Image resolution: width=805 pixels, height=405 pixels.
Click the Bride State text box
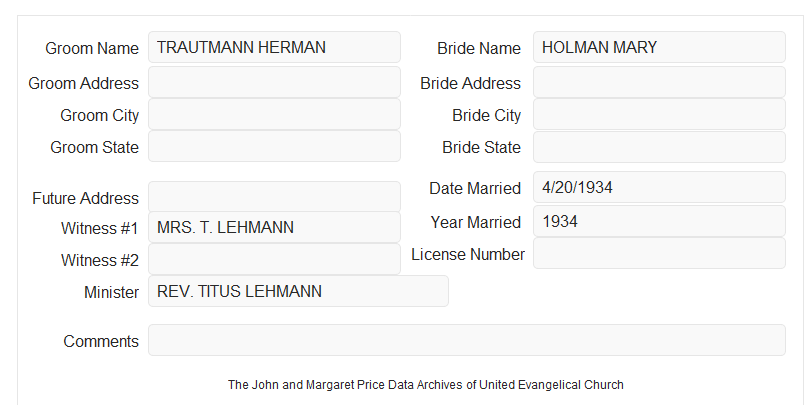[x=659, y=147]
